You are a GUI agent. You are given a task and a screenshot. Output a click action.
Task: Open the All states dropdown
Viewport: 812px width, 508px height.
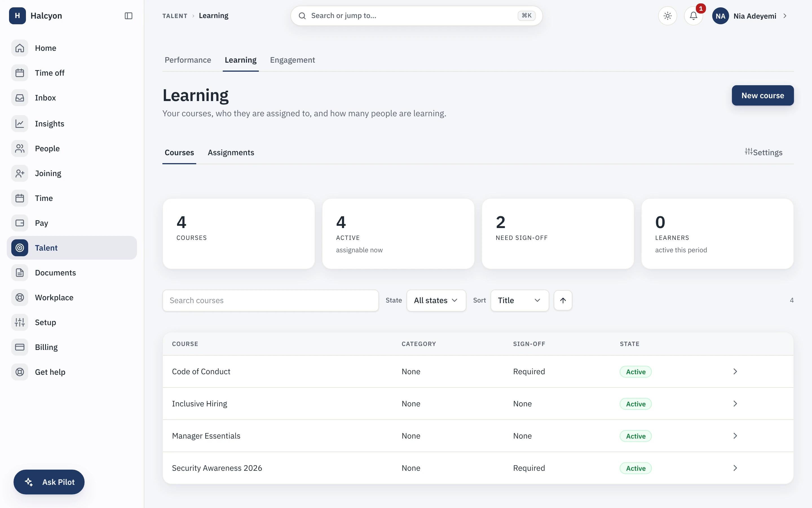436,300
